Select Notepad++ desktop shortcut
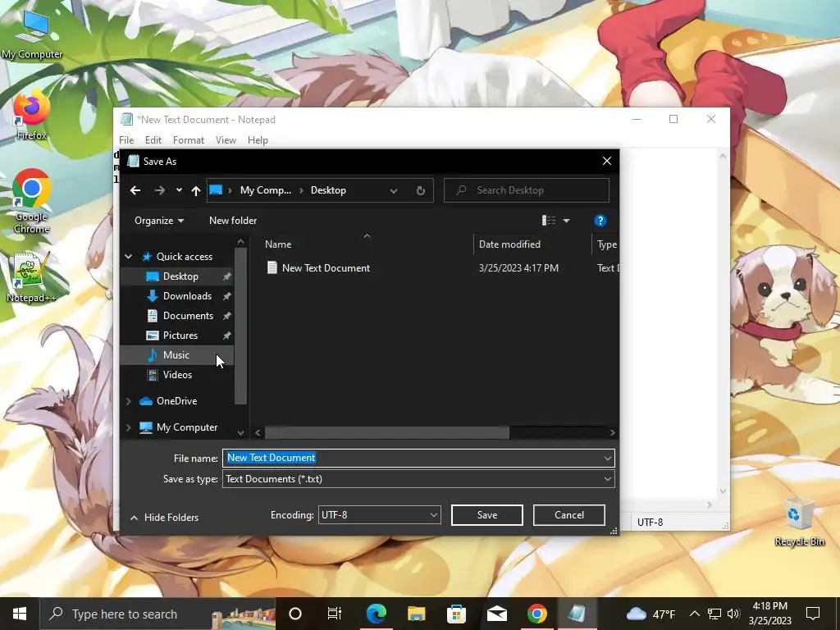The width and height of the screenshot is (840, 630). [32, 277]
